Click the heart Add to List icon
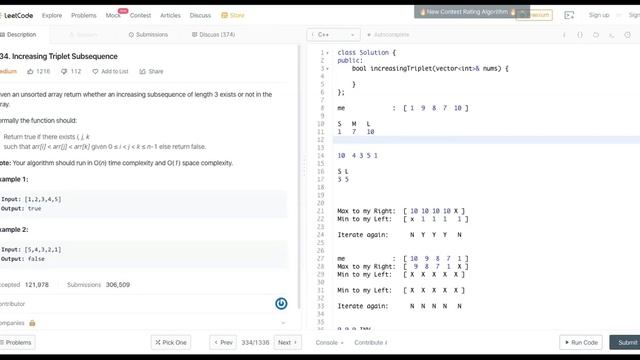Image resolution: width=640 pixels, height=360 pixels. [95, 71]
